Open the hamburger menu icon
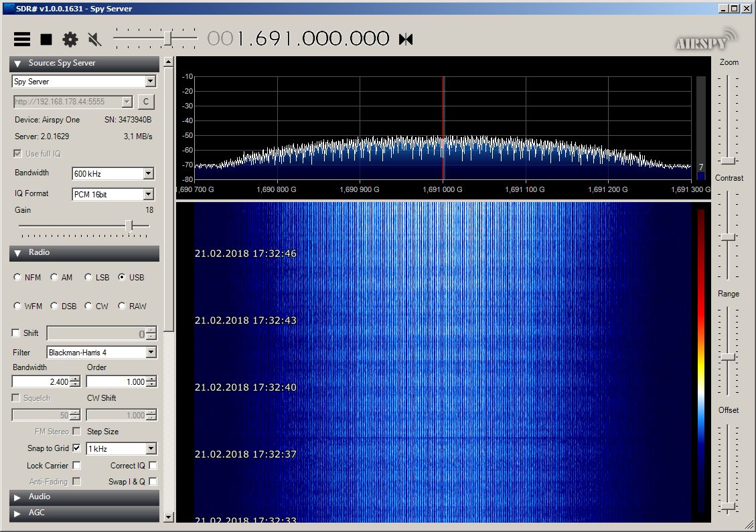Viewport: 756px width, 532px height. (x=22, y=39)
